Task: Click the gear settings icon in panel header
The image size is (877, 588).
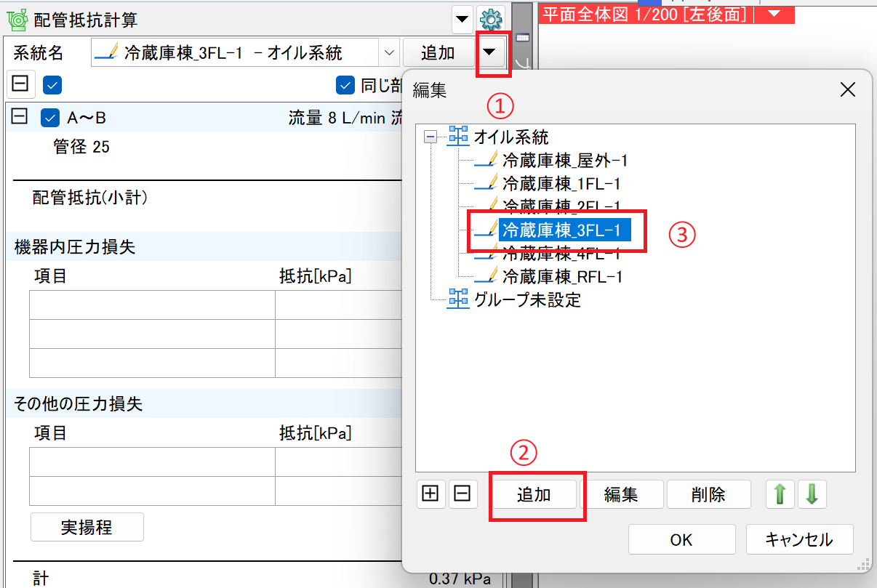Action: (491, 19)
